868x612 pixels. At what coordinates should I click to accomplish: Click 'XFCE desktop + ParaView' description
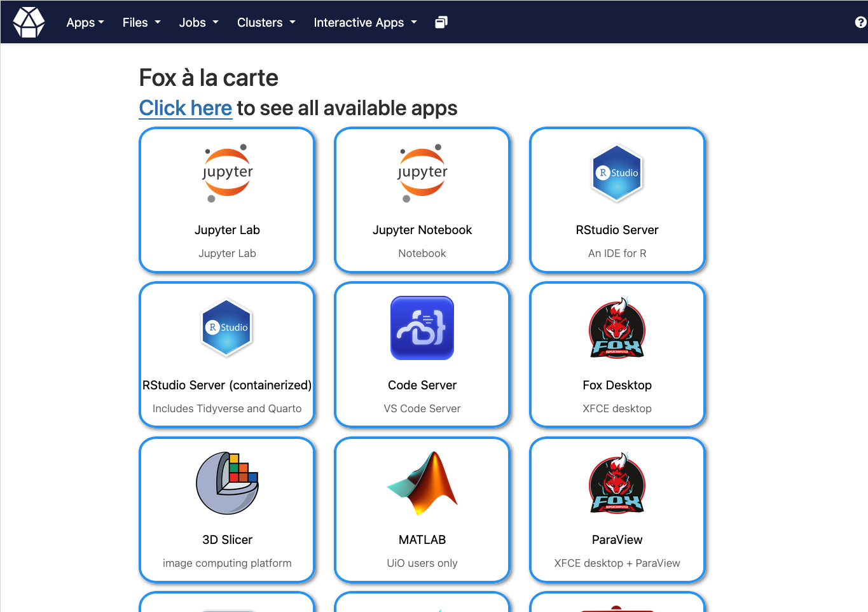pyautogui.click(x=617, y=563)
